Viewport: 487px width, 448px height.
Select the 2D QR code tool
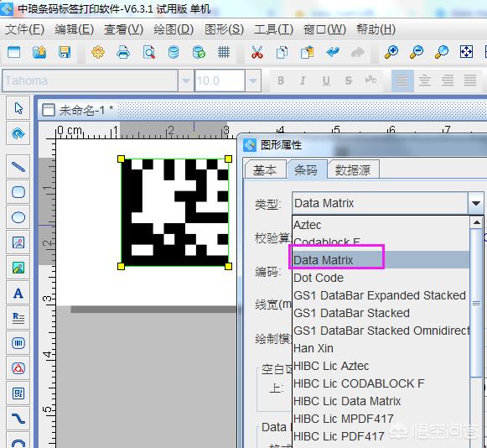[x=18, y=393]
